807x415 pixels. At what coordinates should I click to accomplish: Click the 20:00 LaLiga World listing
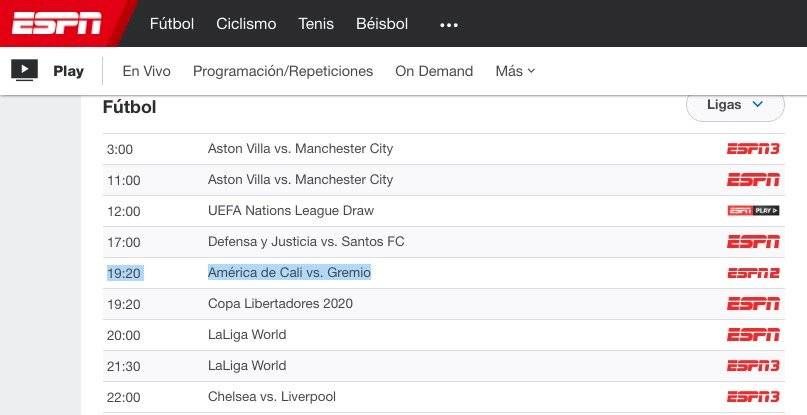point(247,335)
